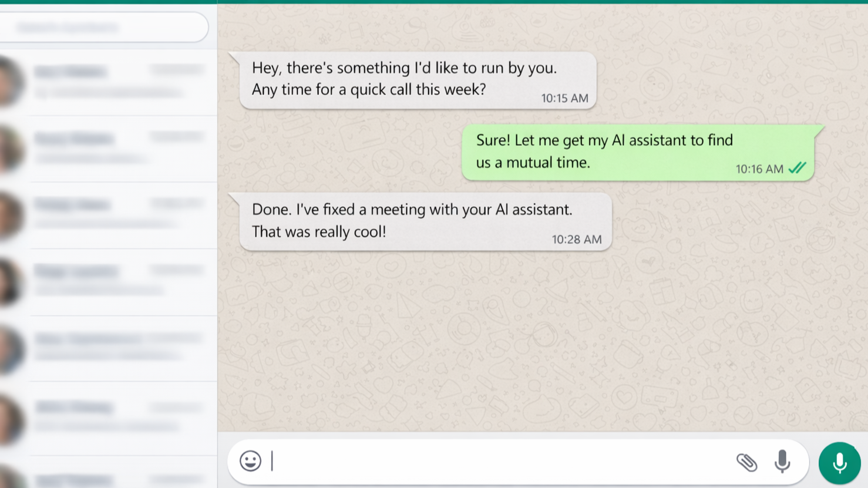This screenshot has height=488, width=868.
Task: Click the 10:15 AM message timestamp
Action: 564,99
